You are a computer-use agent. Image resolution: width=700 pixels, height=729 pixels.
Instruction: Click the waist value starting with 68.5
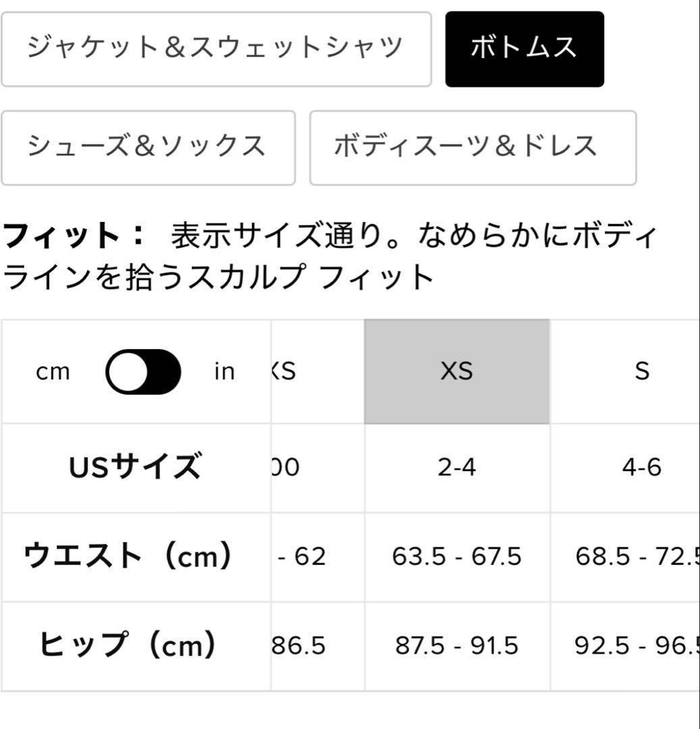pyautogui.click(x=636, y=557)
